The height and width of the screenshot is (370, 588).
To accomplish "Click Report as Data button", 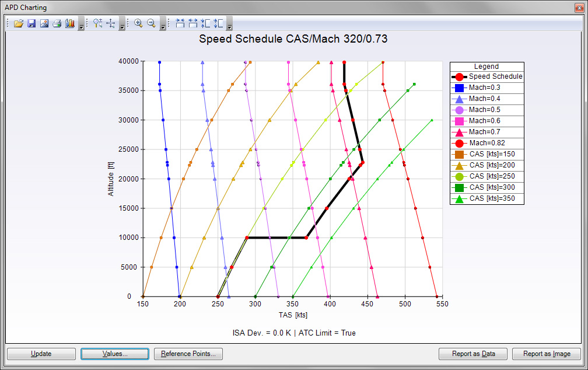I will 473,354.
